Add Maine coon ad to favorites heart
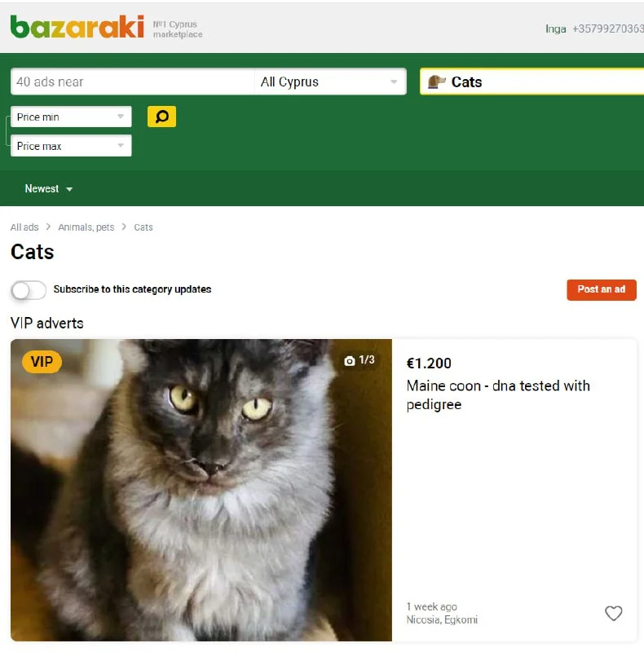 pyautogui.click(x=613, y=613)
